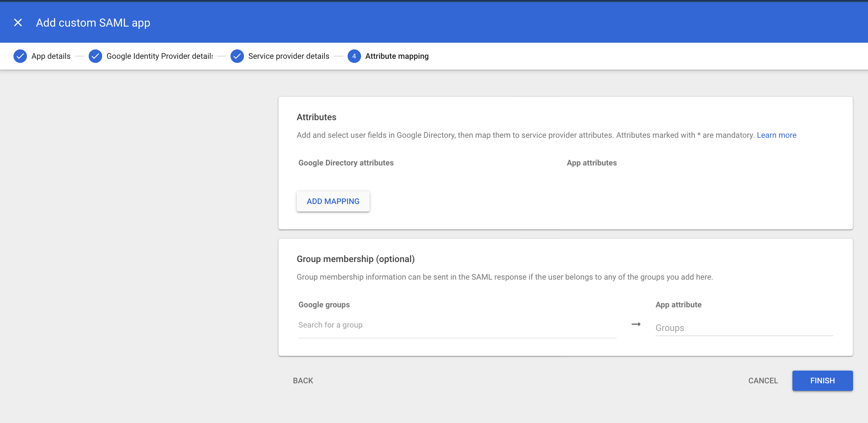Click the arrow between Google groups and Groups
This screenshot has height=423, width=868.
pyautogui.click(x=636, y=324)
